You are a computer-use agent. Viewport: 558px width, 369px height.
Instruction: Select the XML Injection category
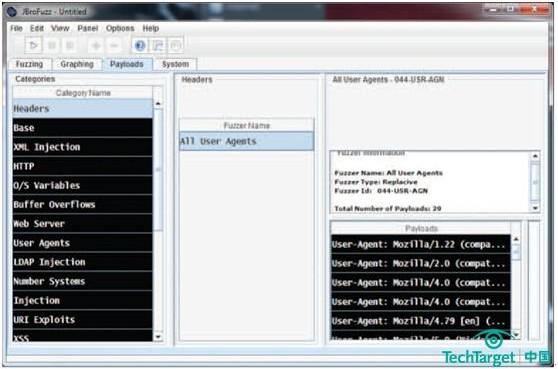click(x=83, y=147)
